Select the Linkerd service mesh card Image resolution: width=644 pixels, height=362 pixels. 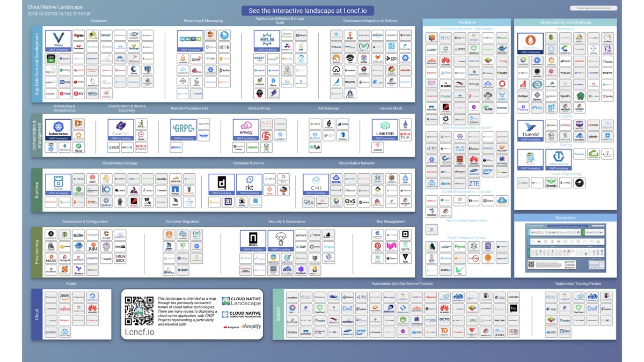[385, 130]
